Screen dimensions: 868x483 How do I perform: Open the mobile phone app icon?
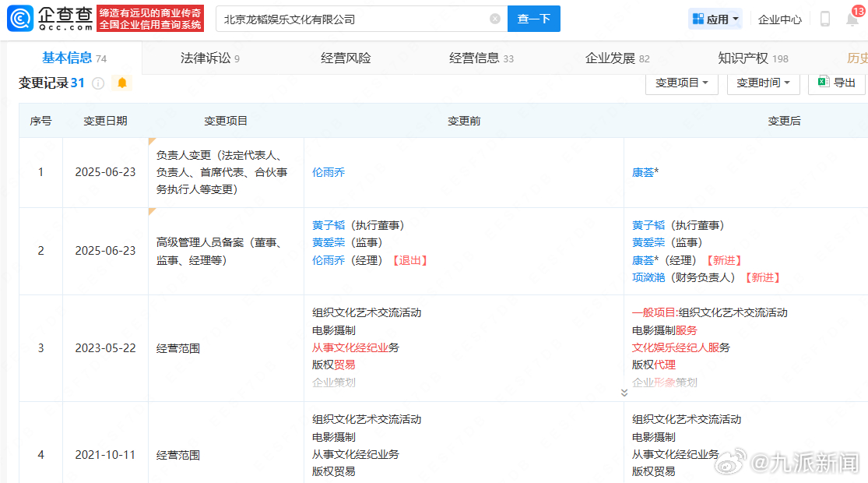coord(825,19)
